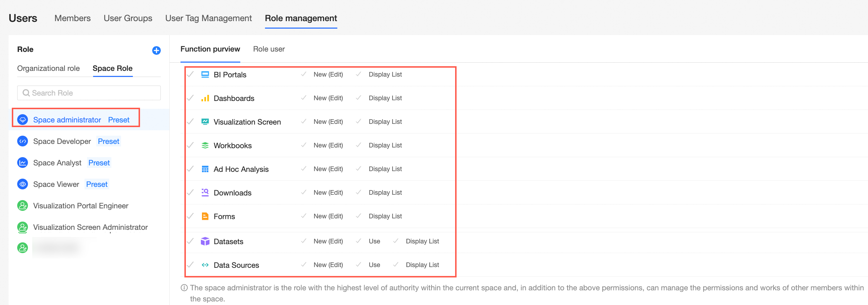Toggle the Visualization Screen row checkmark
Screen dimensions: 868x305
point(191,122)
